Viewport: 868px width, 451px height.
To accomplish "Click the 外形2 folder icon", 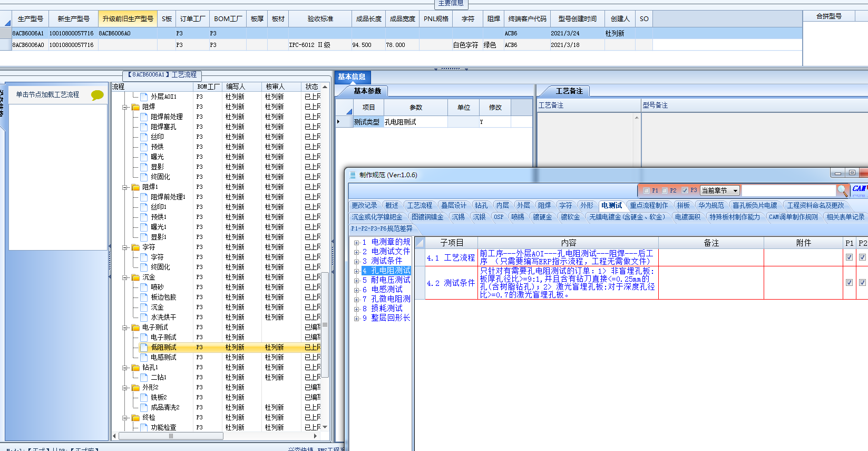I will 135,387.
